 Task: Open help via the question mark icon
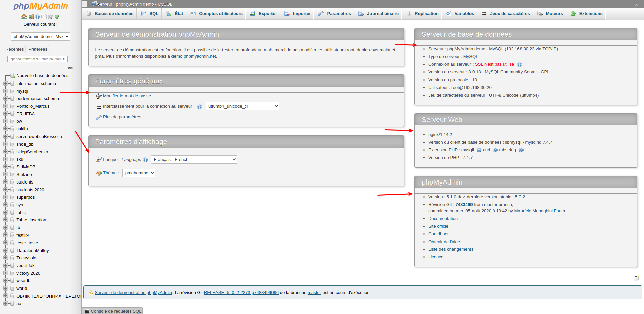pyautogui.click(x=37, y=16)
